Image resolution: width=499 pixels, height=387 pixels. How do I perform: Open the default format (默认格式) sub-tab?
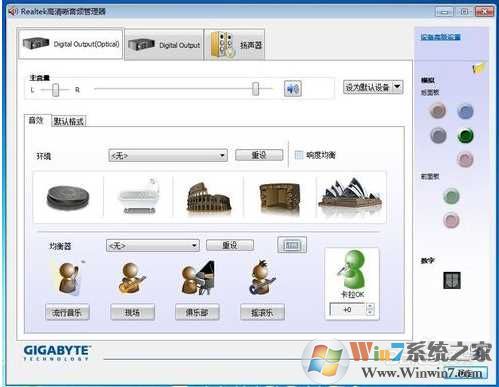(69, 121)
